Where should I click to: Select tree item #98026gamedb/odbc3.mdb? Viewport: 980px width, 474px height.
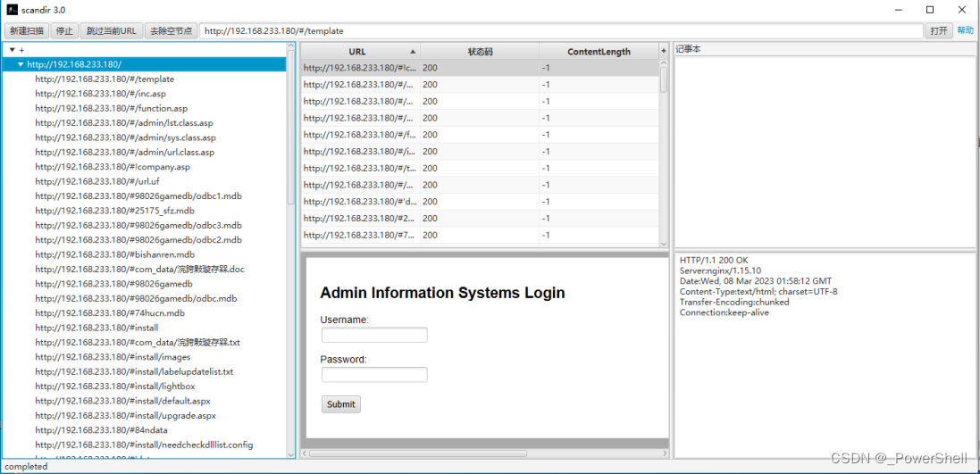[138, 225]
